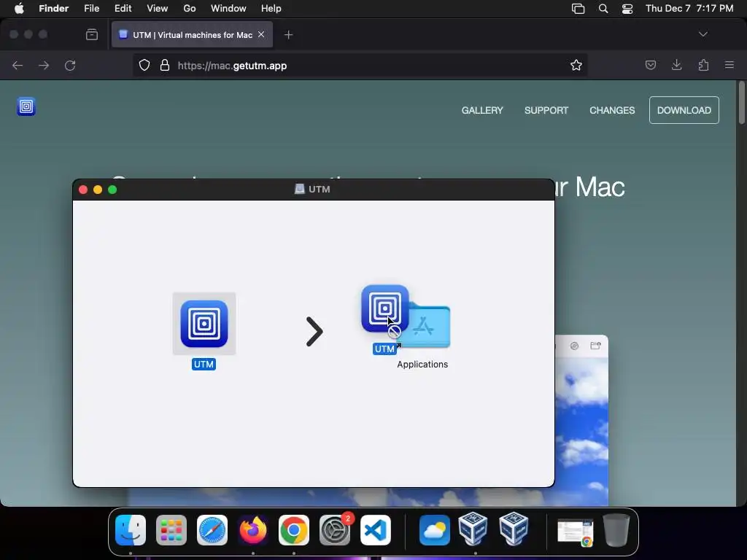
Task: List all tabs dropdown arrow
Action: point(703,34)
